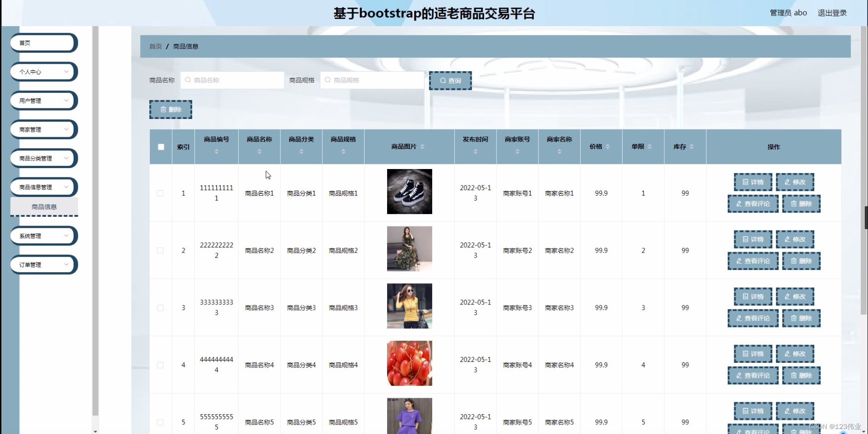The width and height of the screenshot is (868, 434).
Task: Click the magnifier search icon in 查询 button
Action: 442,80
